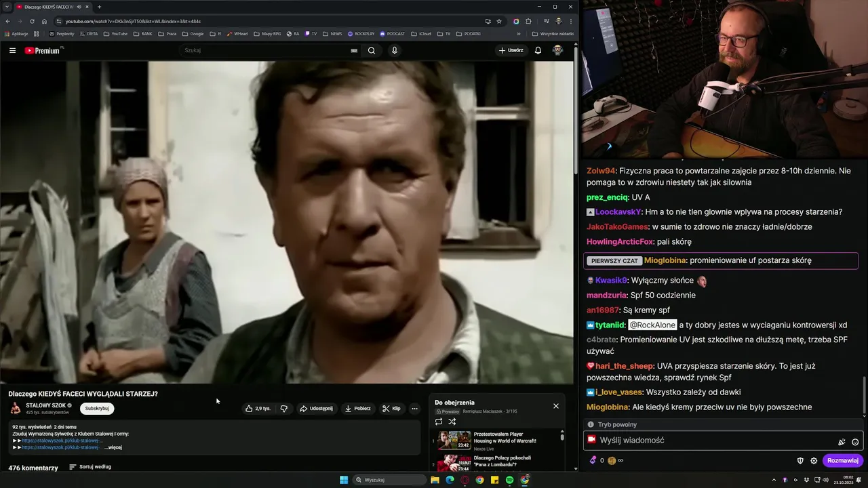Open the tab search dropdown arrow
This screenshot has height=488, width=868.
6,7
